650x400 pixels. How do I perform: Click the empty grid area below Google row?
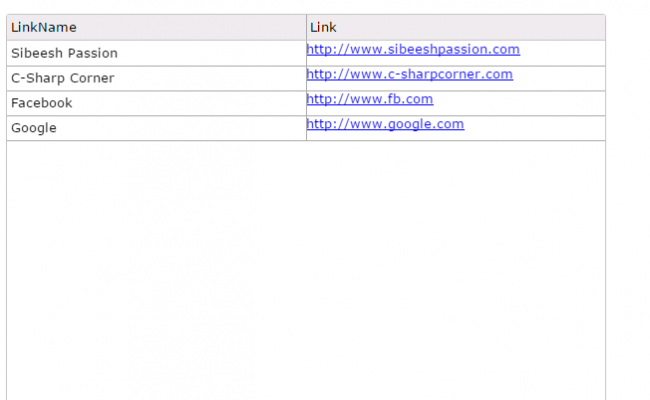tap(306, 269)
